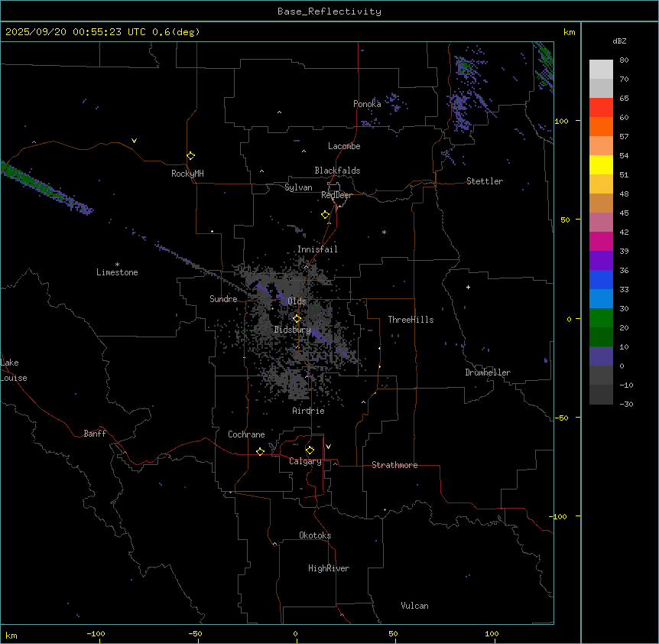The height and width of the screenshot is (644, 659).
Task: Click the yellow diamond marker below RedDeer
Action: pyautogui.click(x=326, y=215)
